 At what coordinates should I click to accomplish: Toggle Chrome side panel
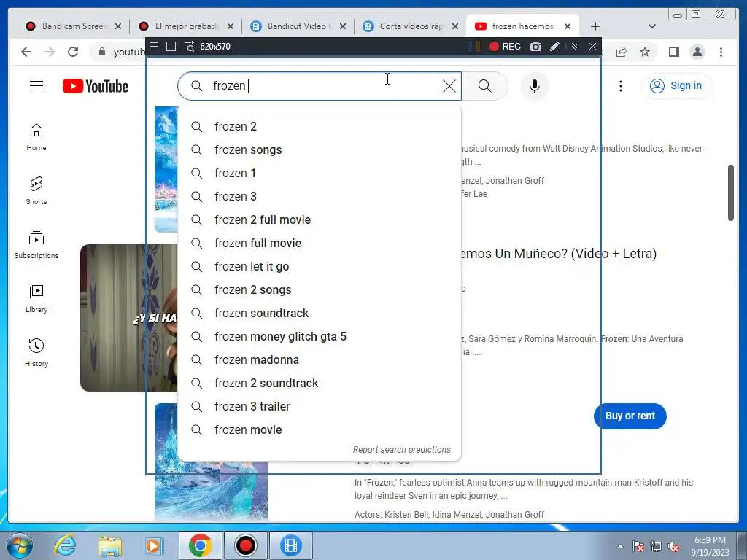(673, 52)
